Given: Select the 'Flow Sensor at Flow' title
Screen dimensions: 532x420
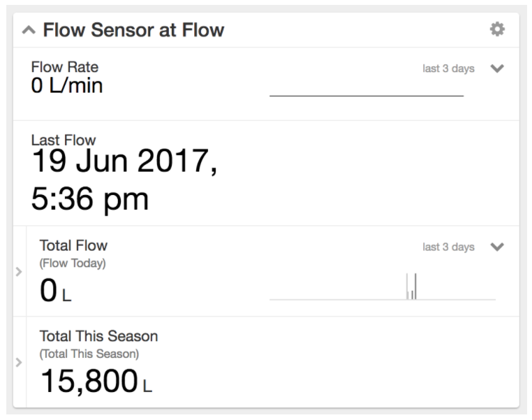Looking at the screenshot, I should click(133, 30).
